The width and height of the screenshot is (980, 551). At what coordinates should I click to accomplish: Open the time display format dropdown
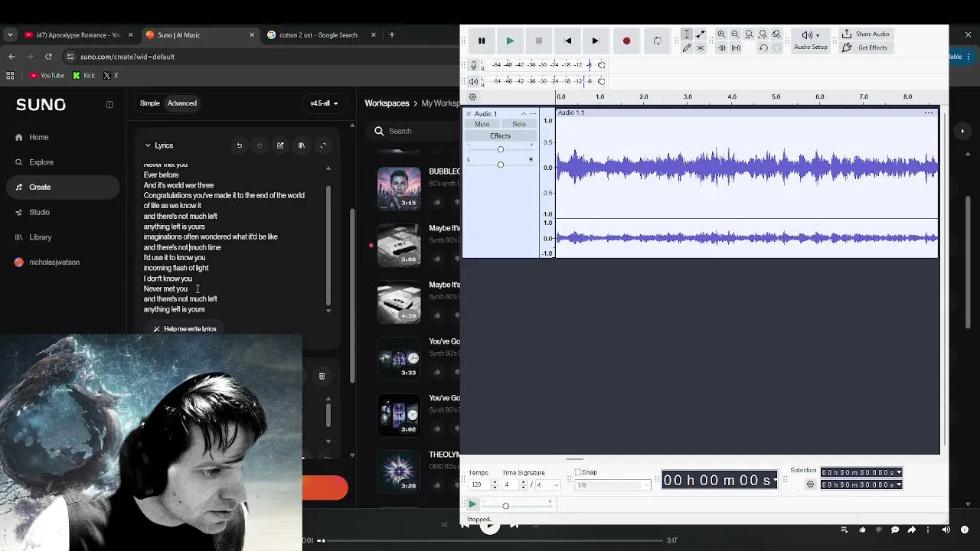point(775,481)
